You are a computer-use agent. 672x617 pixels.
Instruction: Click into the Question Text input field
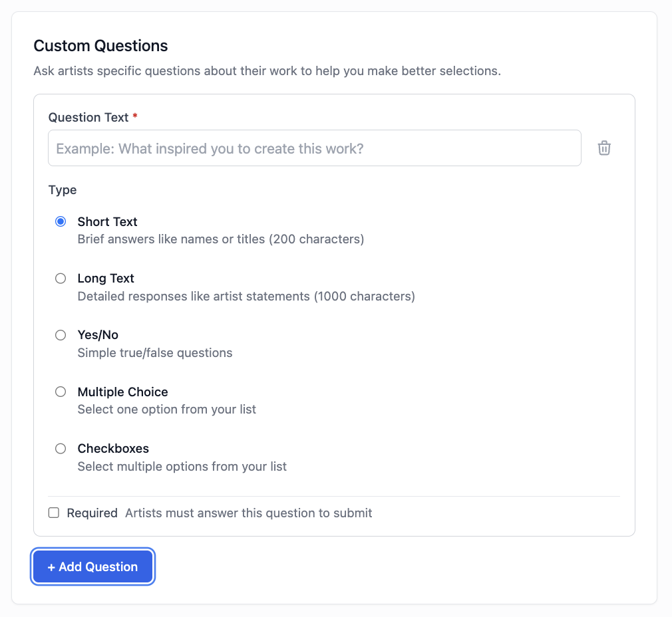(314, 148)
